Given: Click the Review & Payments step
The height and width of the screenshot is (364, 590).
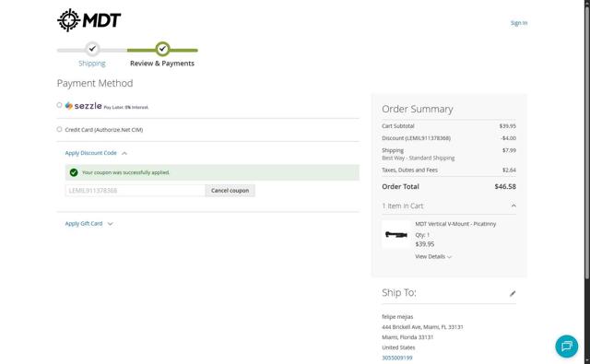Looking at the screenshot, I should click(162, 64).
